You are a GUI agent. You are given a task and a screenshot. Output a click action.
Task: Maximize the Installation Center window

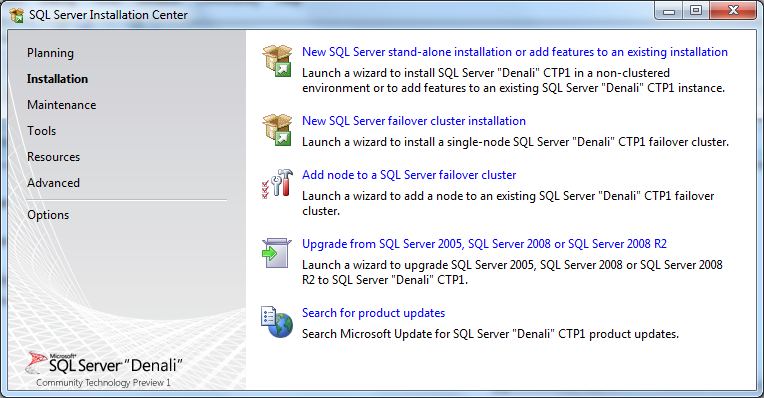[696, 11]
